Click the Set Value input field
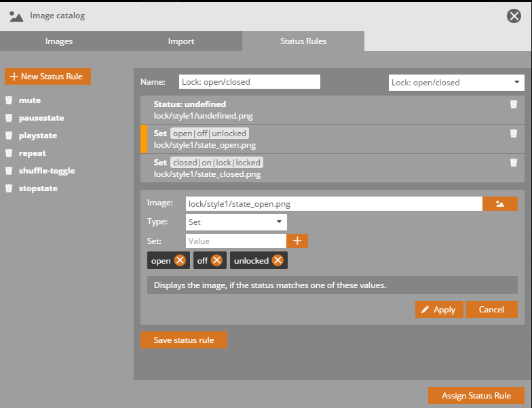 click(235, 241)
